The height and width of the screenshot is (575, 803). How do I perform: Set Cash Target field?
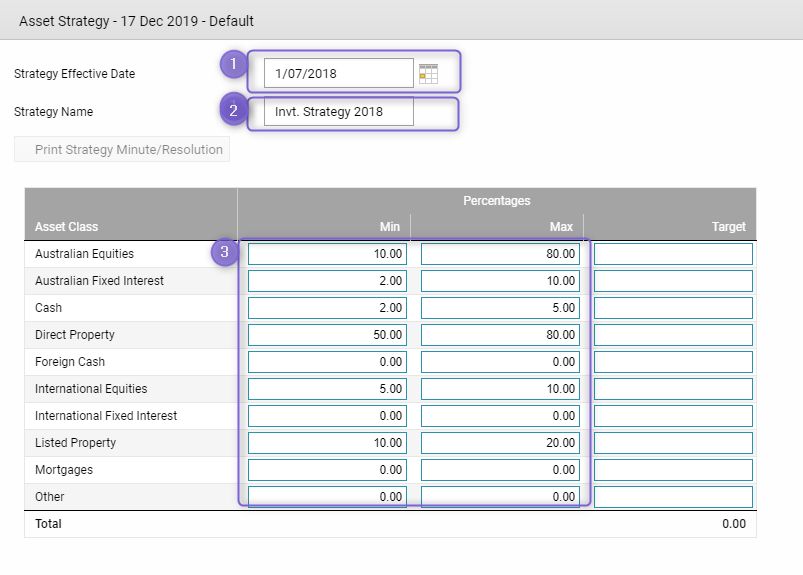[x=673, y=308]
